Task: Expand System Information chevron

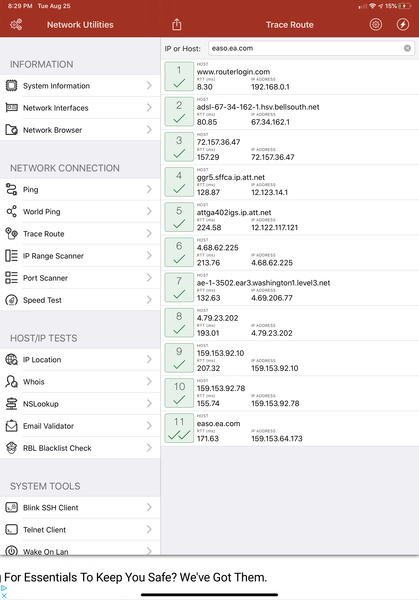Action: (149, 85)
